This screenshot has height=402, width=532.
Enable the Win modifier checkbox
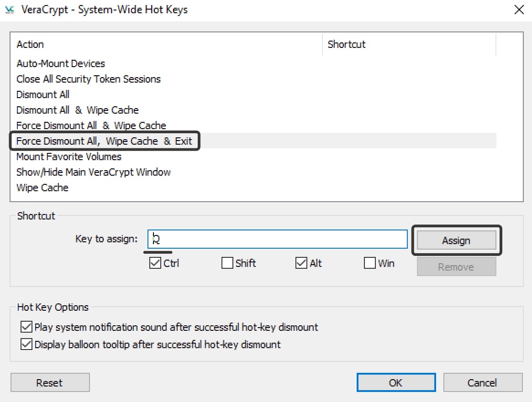[370, 263]
